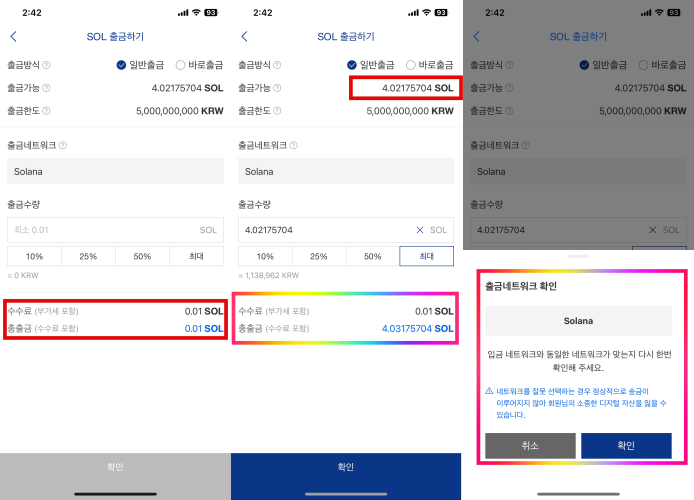The height and width of the screenshot is (500, 694).
Task: Choose 최대 amount on left screen
Action: pyautogui.click(x=197, y=256)
